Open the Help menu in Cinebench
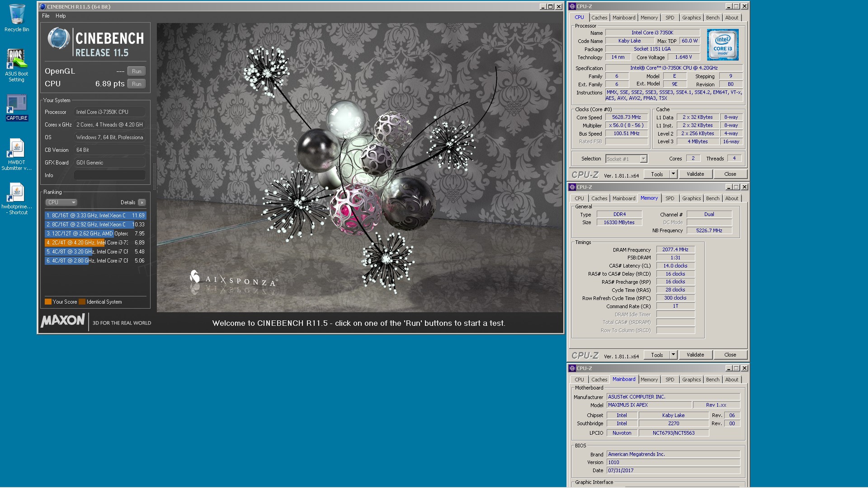This screenshot has height=488, width=868. point(61,16)
